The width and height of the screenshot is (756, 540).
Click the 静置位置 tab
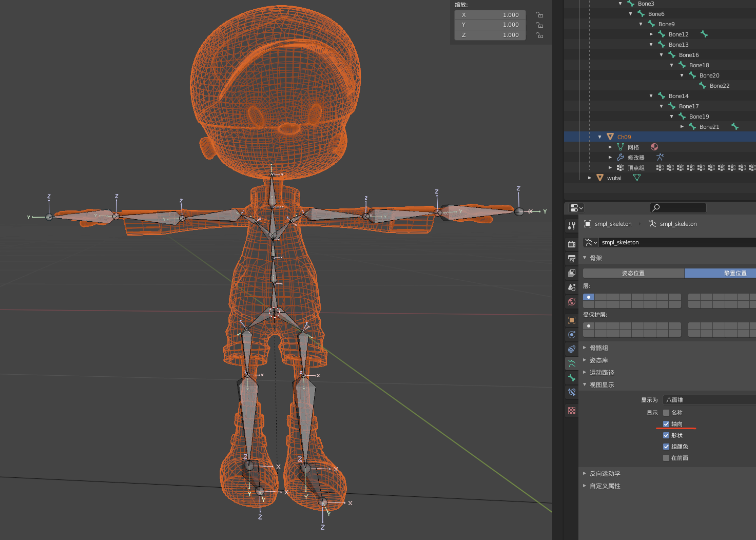[735, 273]
